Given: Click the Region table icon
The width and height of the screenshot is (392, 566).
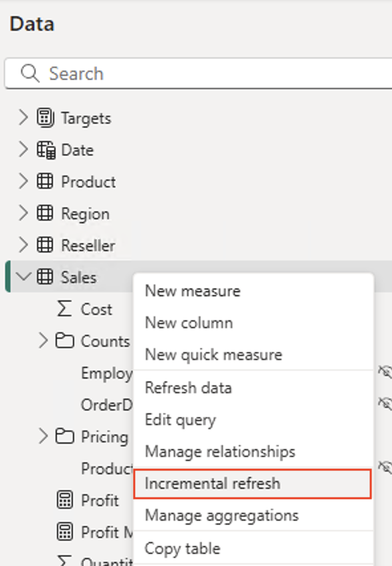Looking at the screenshot, I should pyautogui.click(x=45, y=213).
